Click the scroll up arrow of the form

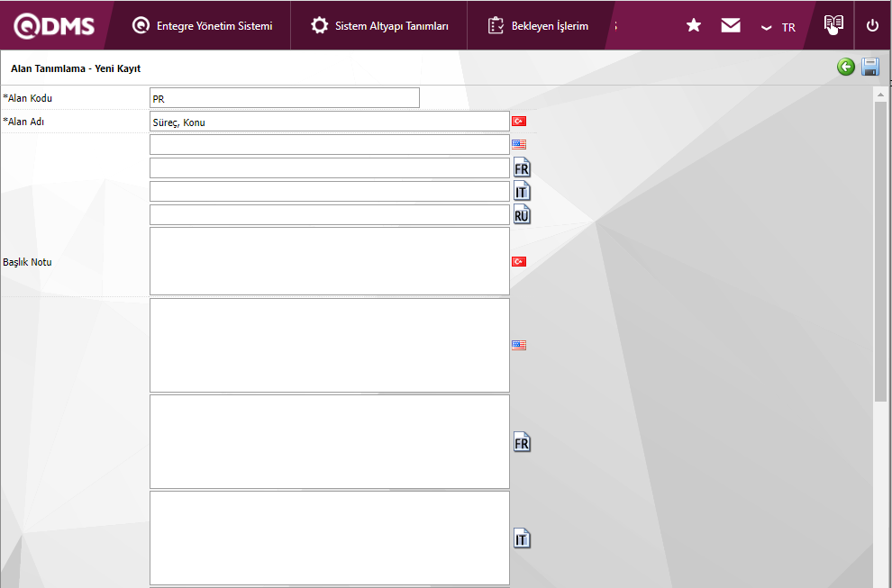pyautogui.click(x=880, y=95)
